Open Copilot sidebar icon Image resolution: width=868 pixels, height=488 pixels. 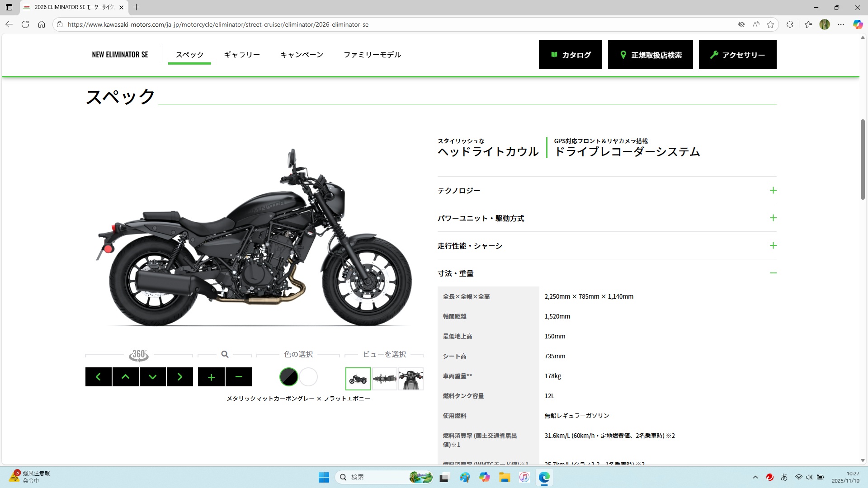858,24
